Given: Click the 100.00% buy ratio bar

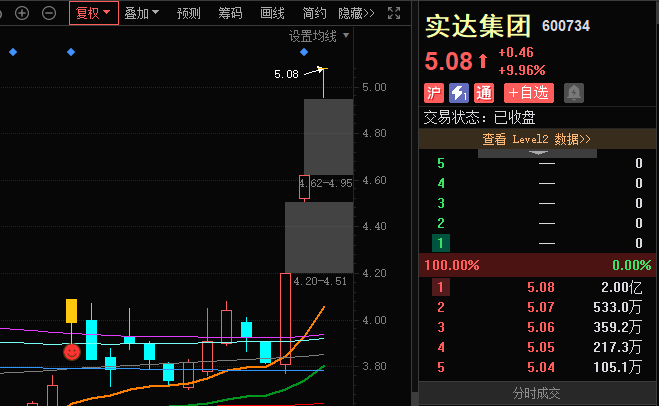Looking at the screenshot, I should [538, 265].
